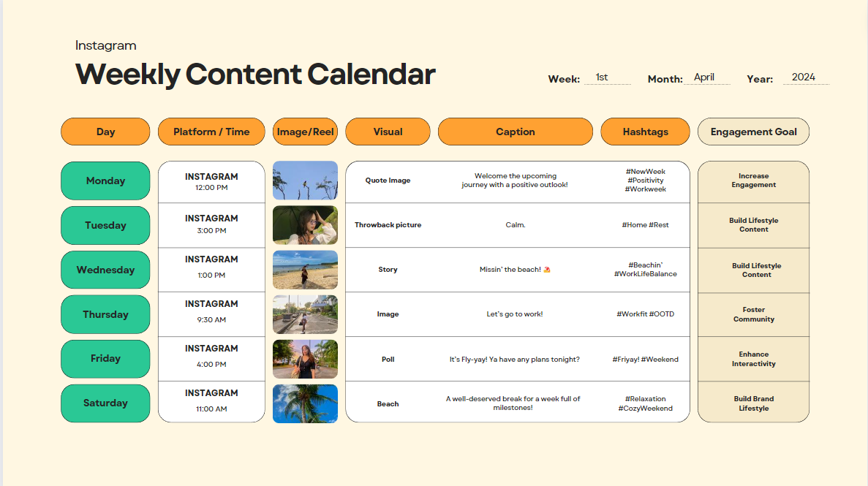Click the Visual column header

point(388,132)
